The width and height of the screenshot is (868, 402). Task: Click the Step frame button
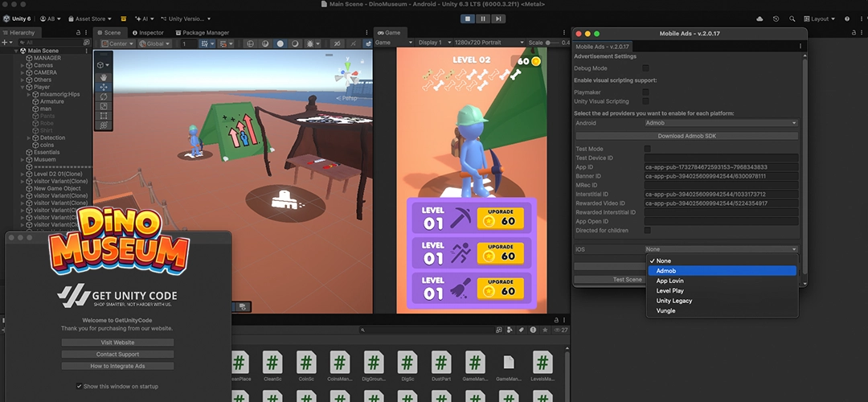(497, 18)
